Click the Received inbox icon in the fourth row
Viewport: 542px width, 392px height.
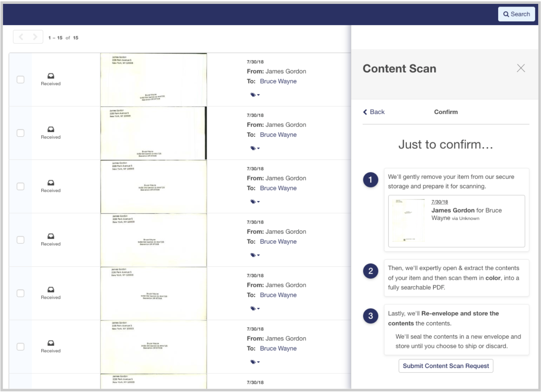(x=51, y=236)
